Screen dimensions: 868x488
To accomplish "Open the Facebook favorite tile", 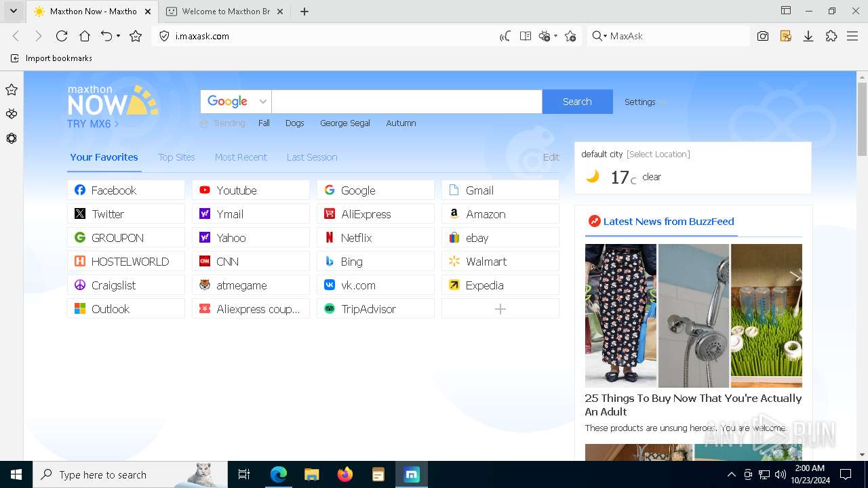I will 126,190.
